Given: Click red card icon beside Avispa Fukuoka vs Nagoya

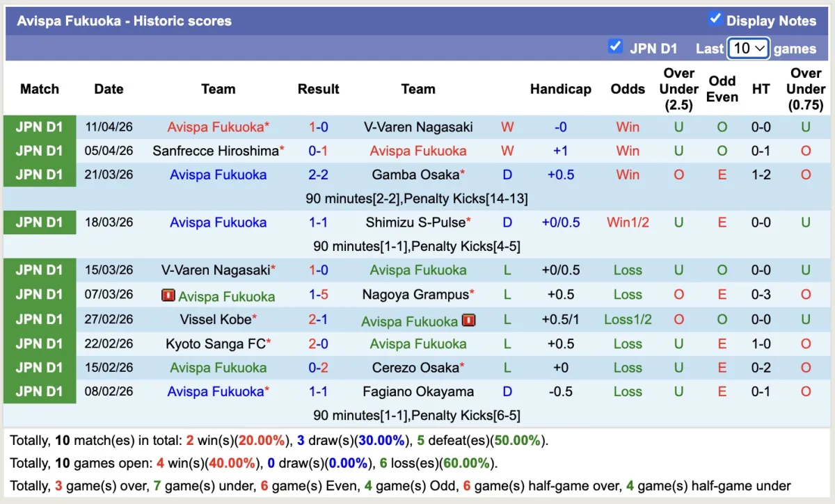Looking at the screenshot, I should 168,295.
